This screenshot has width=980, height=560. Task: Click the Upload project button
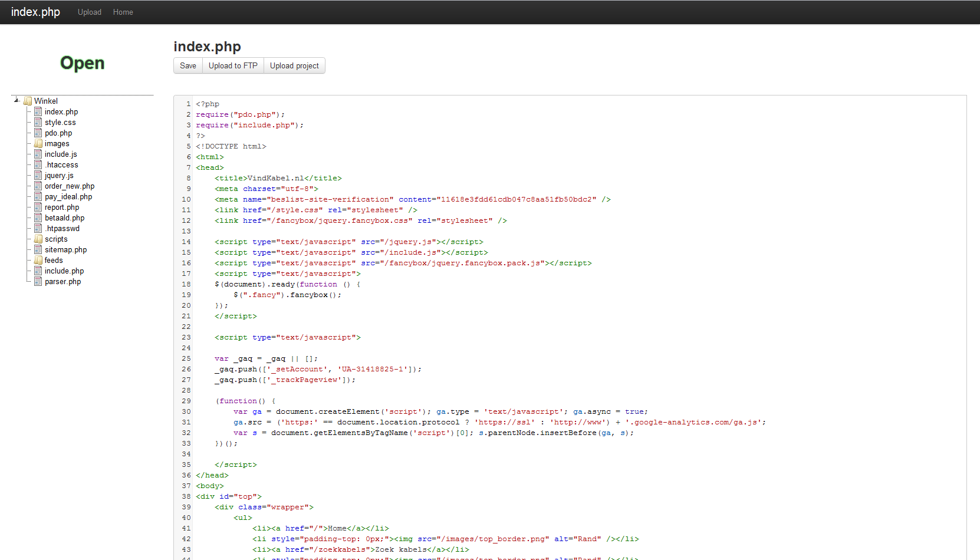click(x=294, y=65)
